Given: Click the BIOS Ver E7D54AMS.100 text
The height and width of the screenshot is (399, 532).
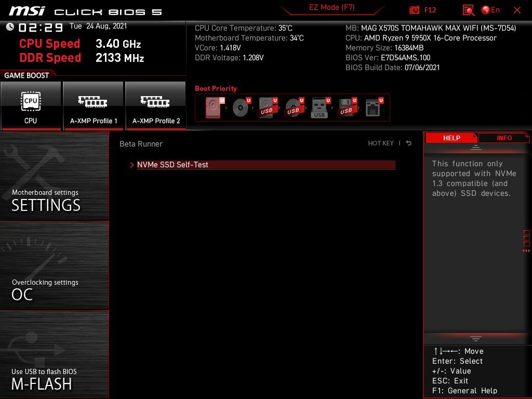Looking at the screenshot, I should [388, 58].
